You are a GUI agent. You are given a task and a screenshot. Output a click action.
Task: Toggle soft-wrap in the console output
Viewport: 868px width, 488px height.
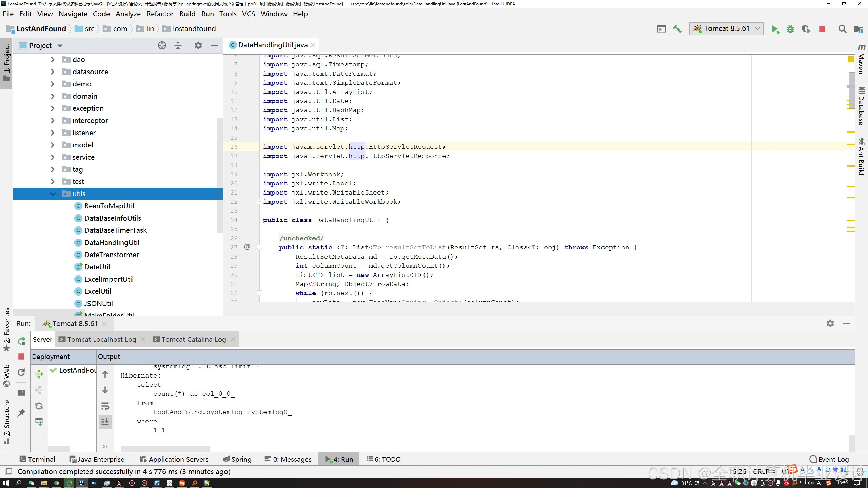coord(105,406)
